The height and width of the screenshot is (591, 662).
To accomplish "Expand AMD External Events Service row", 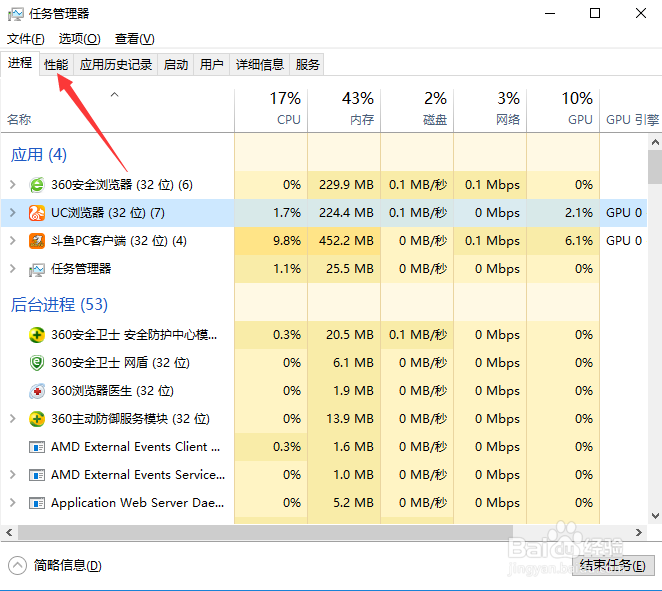I will [13, 475].
